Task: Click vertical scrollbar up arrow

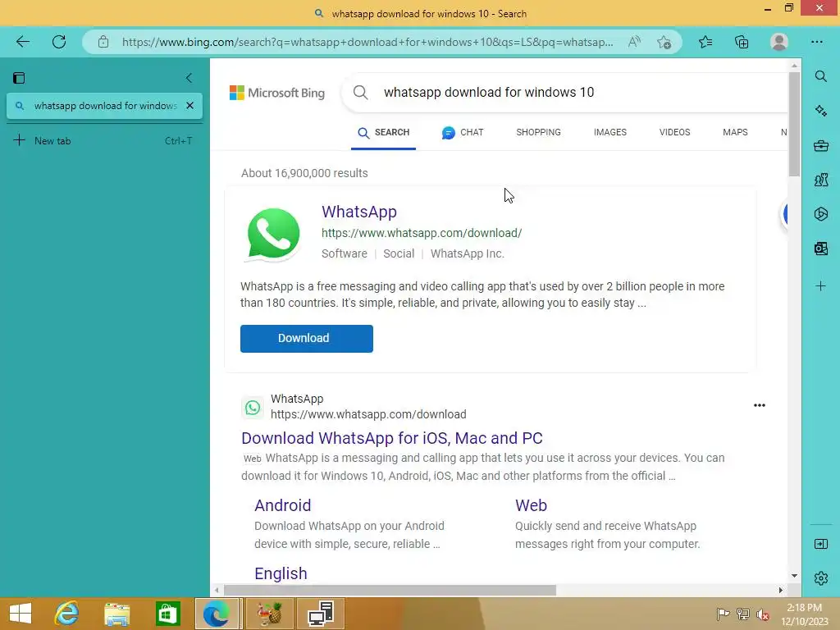Action: coord(794,66)
